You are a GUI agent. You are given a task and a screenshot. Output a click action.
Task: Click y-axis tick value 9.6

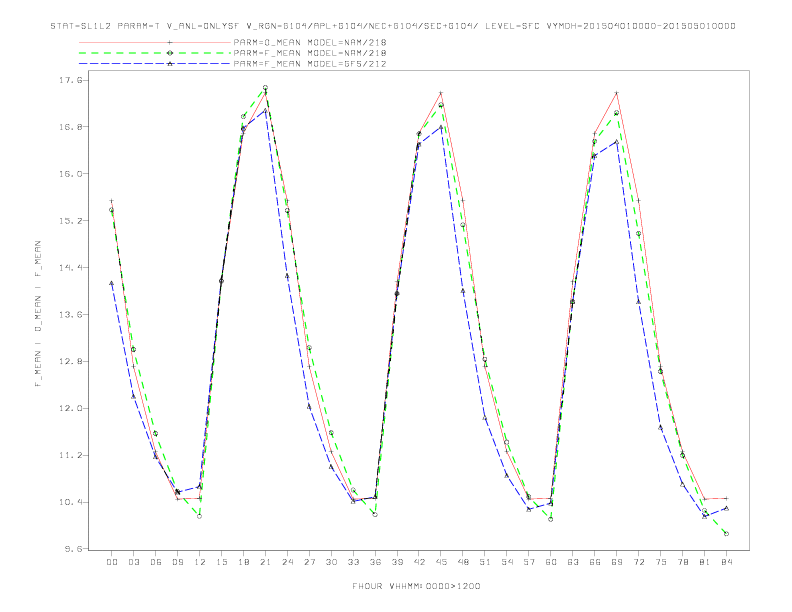pos(73,549)
